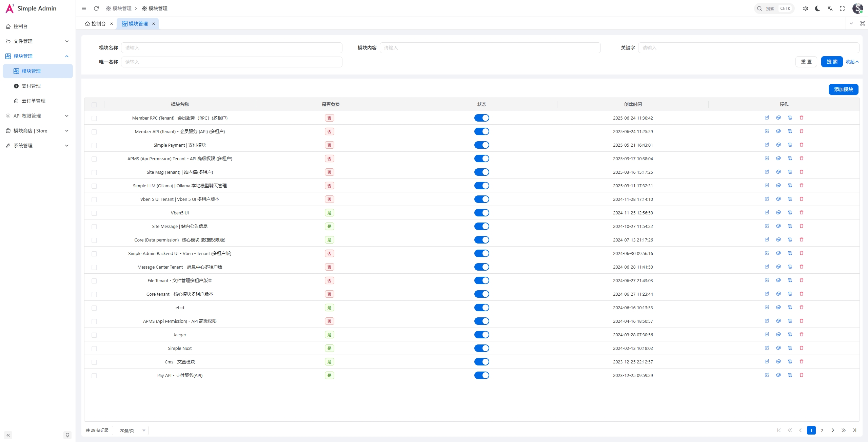This screenshot has height=442, width=868.
Task: Close the 模块管理 tab
Action: point(154,24)
